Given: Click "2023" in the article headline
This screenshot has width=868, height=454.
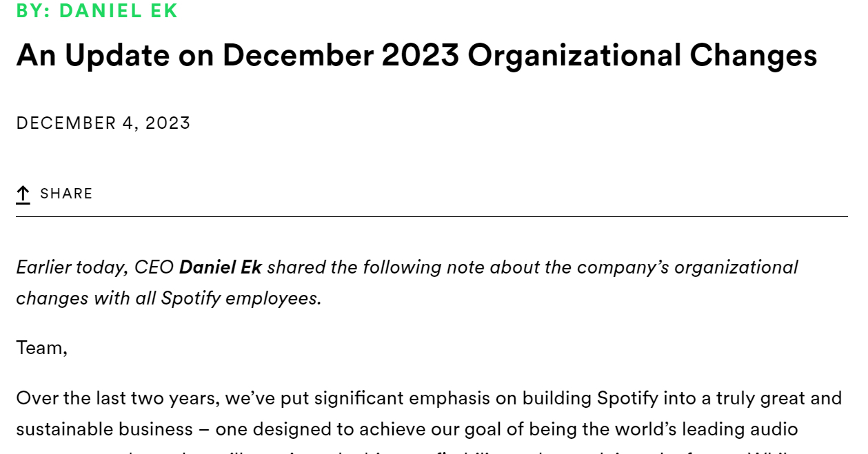Looking at the screenshot, I should pyautogui.click(x=421, y=55).
